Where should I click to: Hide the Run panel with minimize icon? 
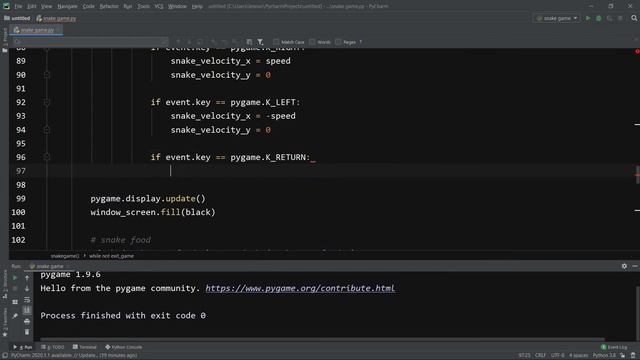click(x=635, y=266)
